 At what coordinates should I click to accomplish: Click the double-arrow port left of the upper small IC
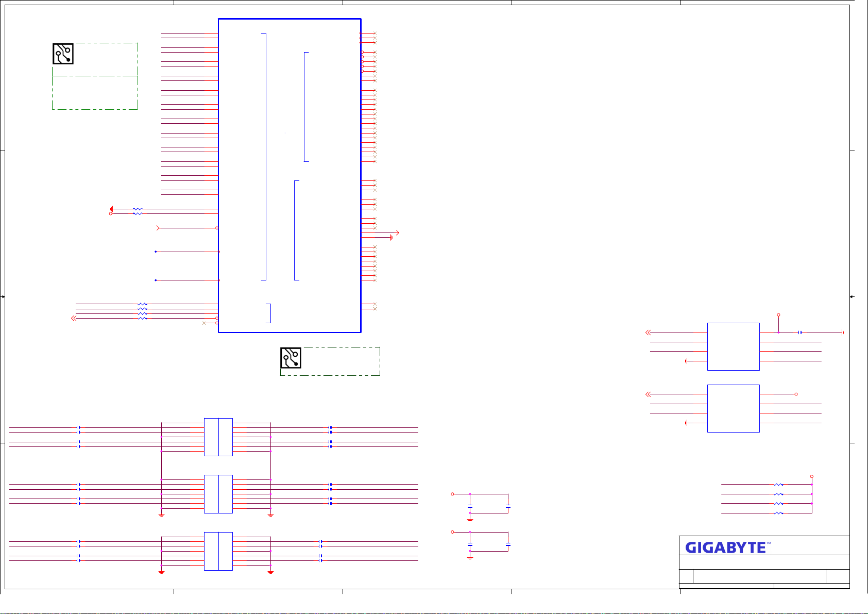[648, 333]
